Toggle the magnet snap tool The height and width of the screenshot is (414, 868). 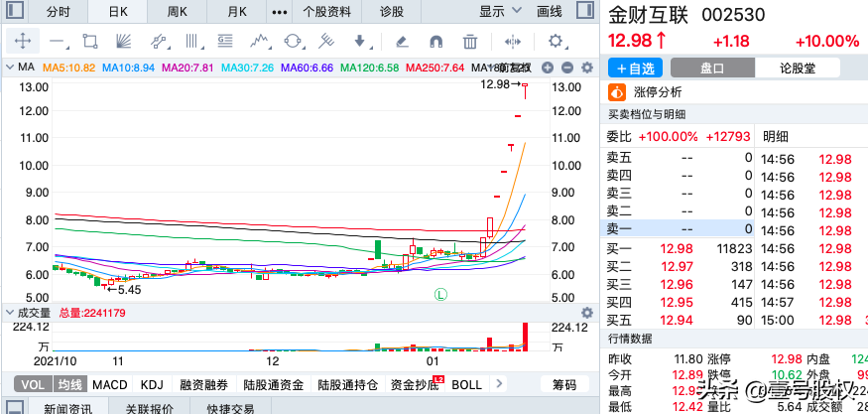pos(436,41)
